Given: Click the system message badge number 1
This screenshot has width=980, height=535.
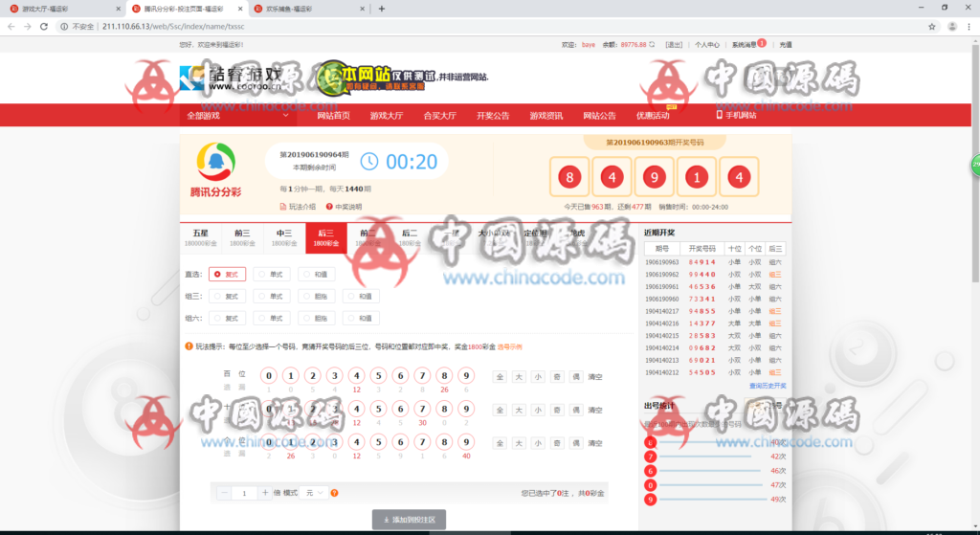Looking at the screenshot, I should tap(762, 43).
